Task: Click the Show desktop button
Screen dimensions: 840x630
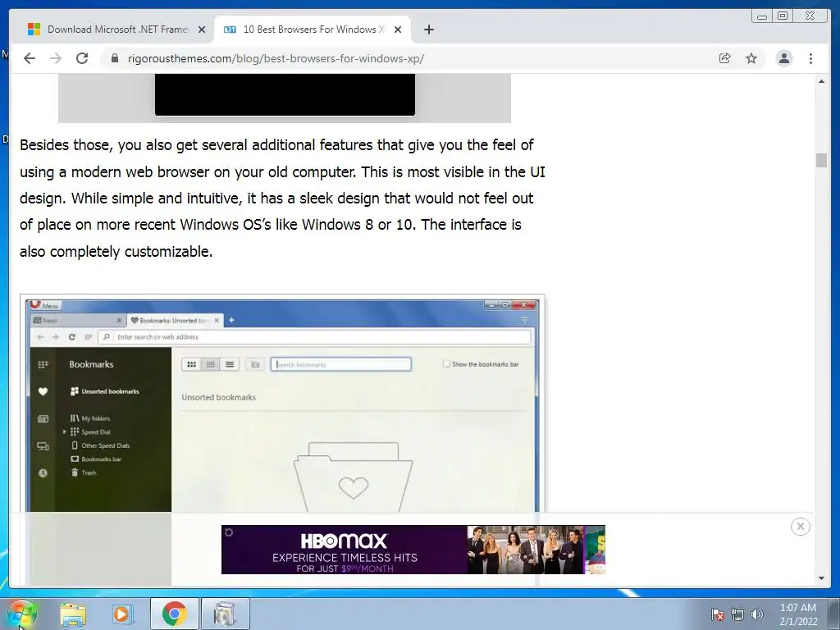Action: click(834, 614)
